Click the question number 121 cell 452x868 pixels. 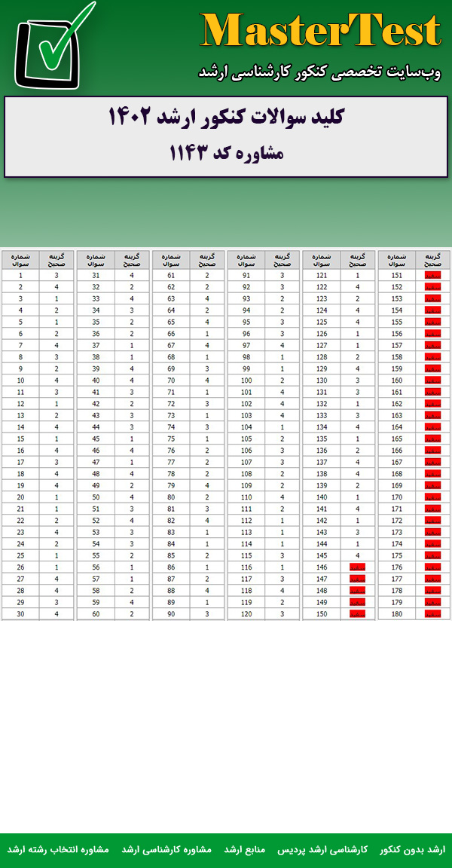[322, 276]
